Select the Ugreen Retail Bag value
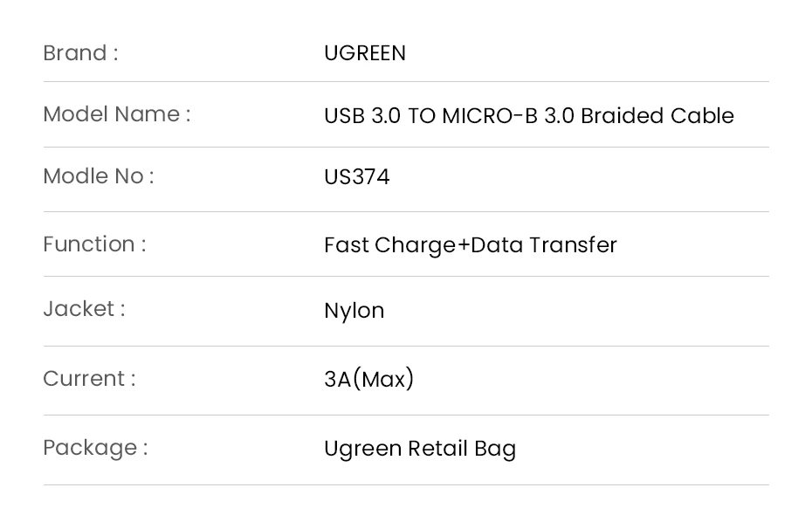The height and width of the screenshot is (522, 812). [419, 449]
